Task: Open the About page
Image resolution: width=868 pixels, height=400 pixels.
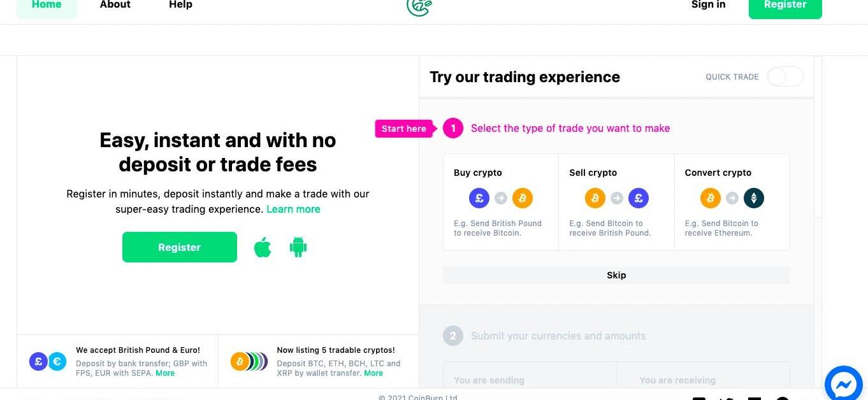Action: 115,4
